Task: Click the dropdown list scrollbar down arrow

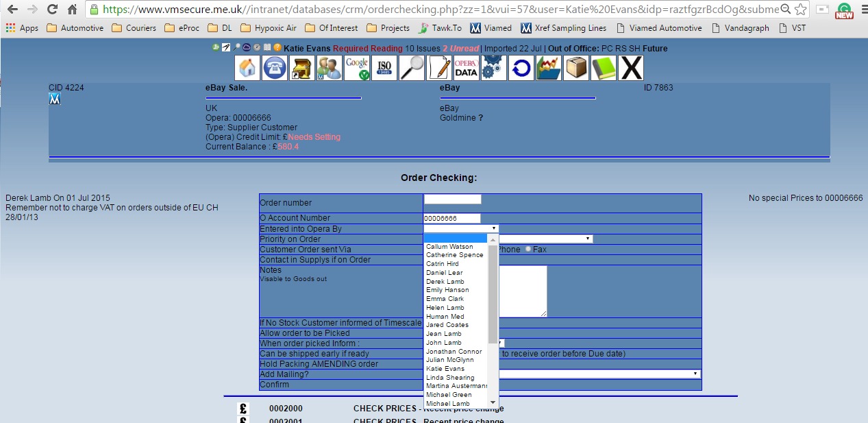Action: coord(493,402)
